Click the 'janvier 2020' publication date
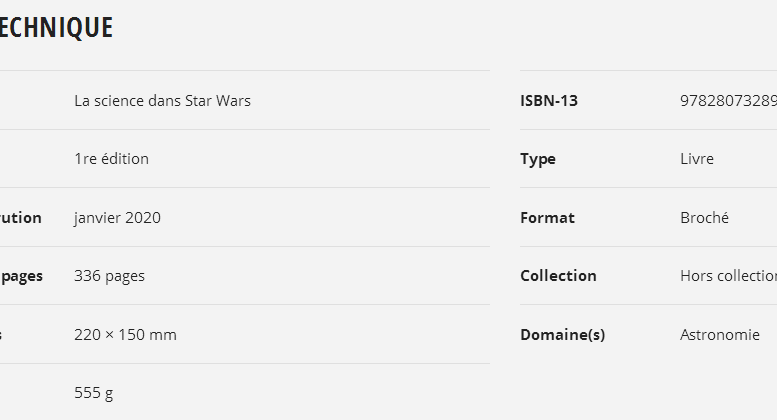The height and width of the screenshot is (420, 777). [117, 217]
